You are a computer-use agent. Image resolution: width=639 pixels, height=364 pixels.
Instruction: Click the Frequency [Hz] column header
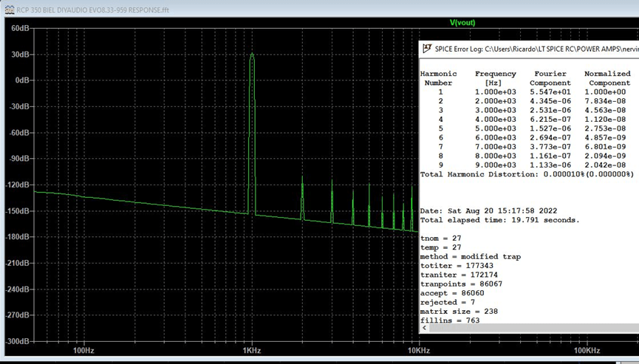pos(495,78)
